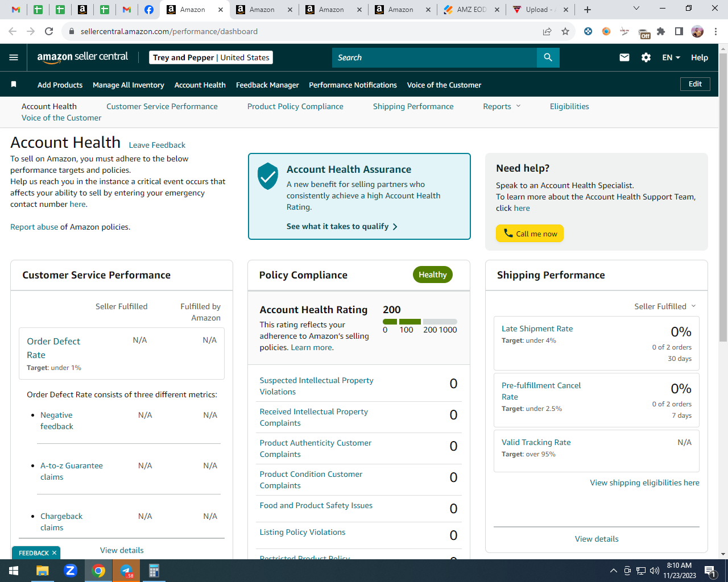Click the amazon seller central logo

point(82,57)
